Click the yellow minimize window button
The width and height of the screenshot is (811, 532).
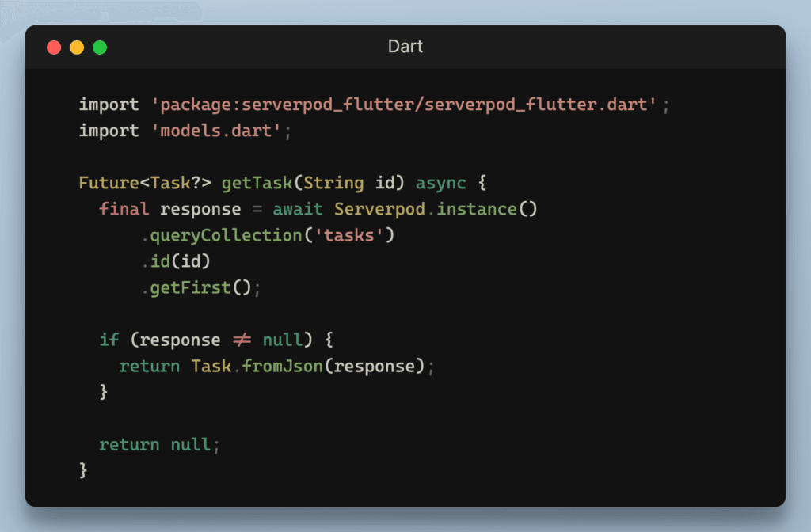77,47
